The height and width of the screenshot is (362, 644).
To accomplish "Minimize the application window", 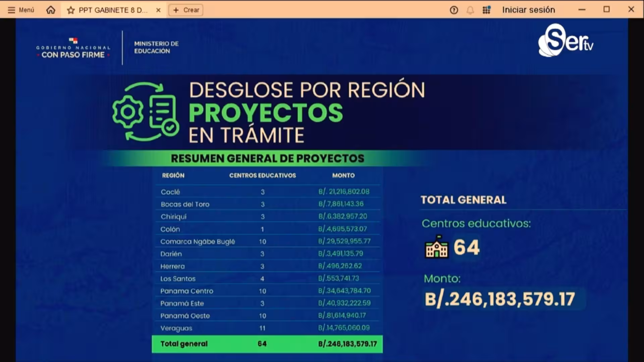I will coord(582,10).
